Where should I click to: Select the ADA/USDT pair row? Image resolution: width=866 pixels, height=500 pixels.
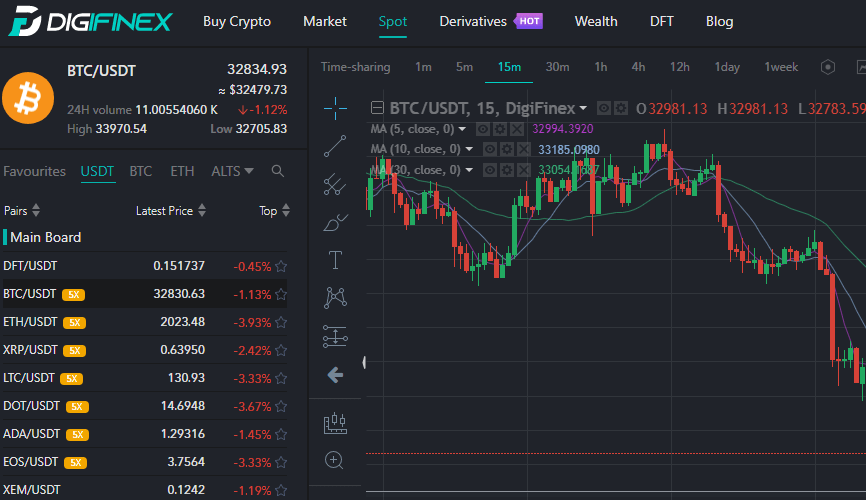pyautogui.click(x=145, y=434)
